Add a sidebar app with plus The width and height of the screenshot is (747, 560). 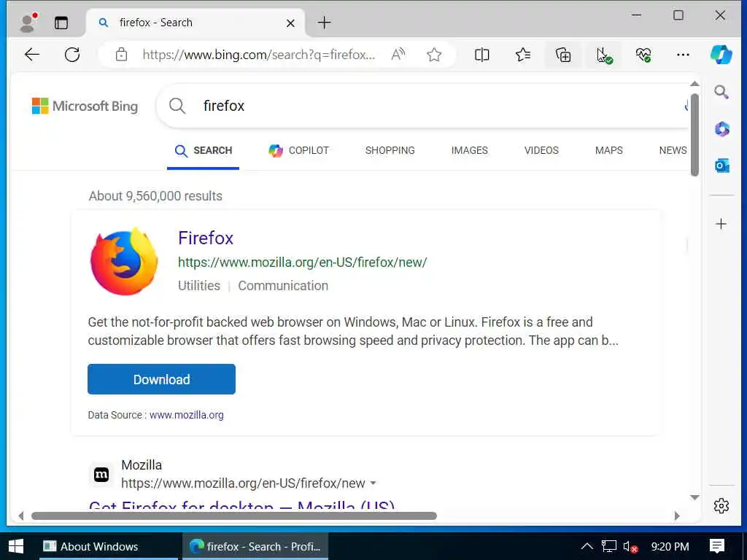click(721, 224)
